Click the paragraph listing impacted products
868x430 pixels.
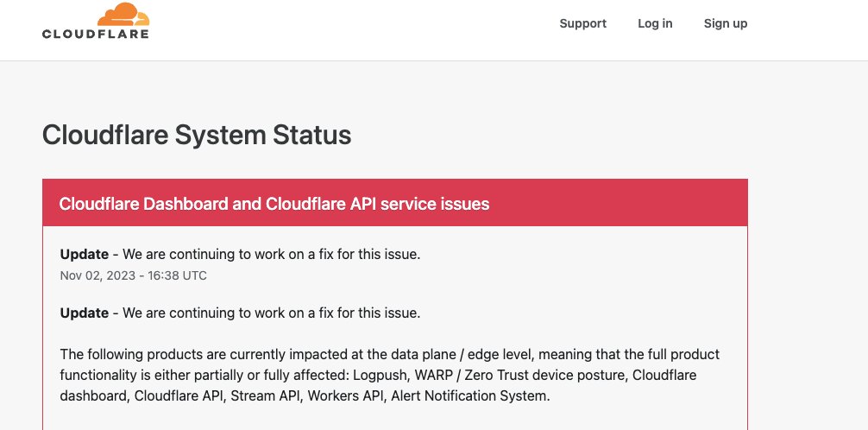[390, 375]
